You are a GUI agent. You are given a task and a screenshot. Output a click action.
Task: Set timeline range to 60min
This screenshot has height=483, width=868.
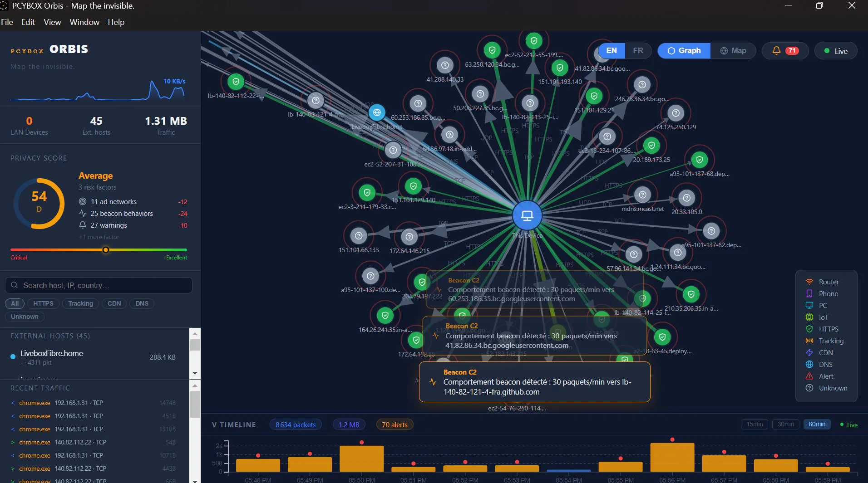(817, 424)
